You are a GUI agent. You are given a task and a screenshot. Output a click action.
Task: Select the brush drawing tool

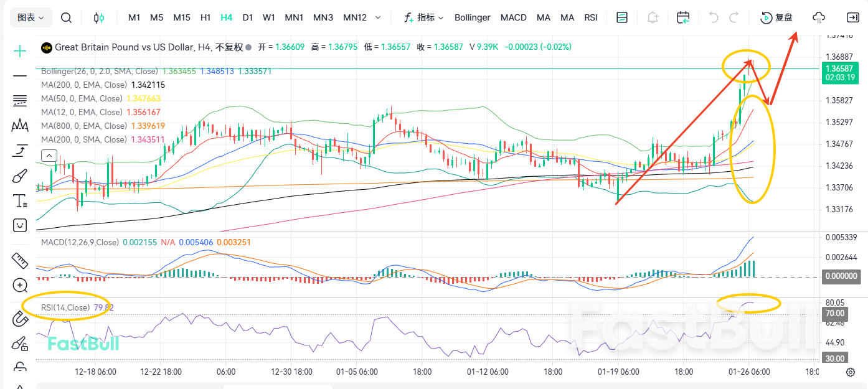19,176
